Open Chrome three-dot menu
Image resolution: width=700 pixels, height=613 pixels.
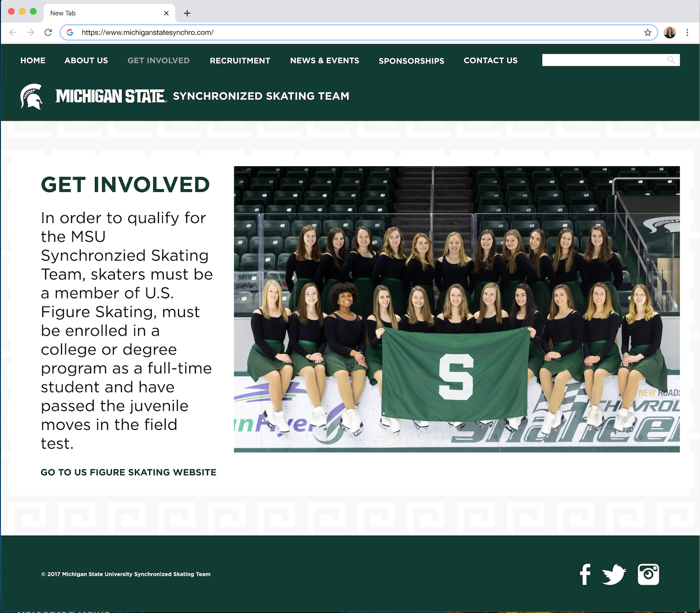687,32
